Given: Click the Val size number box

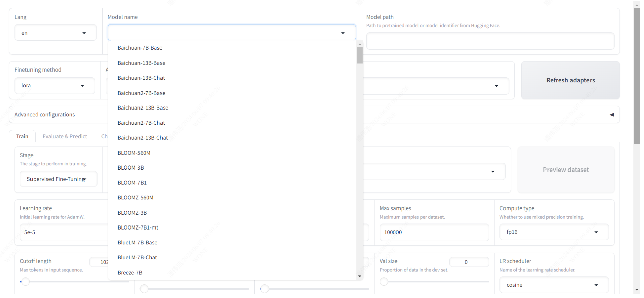Looking at the screenshot, I should 469,262.
